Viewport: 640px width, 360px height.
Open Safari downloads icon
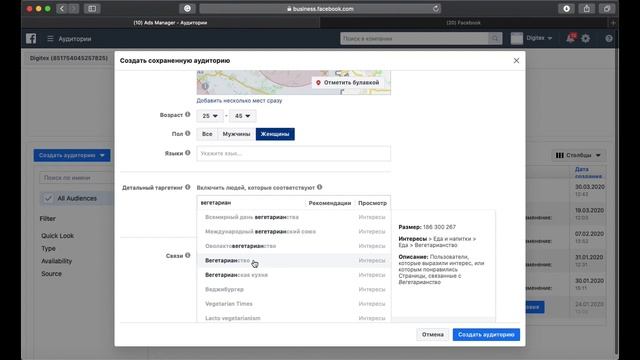(x=567, y=9)
